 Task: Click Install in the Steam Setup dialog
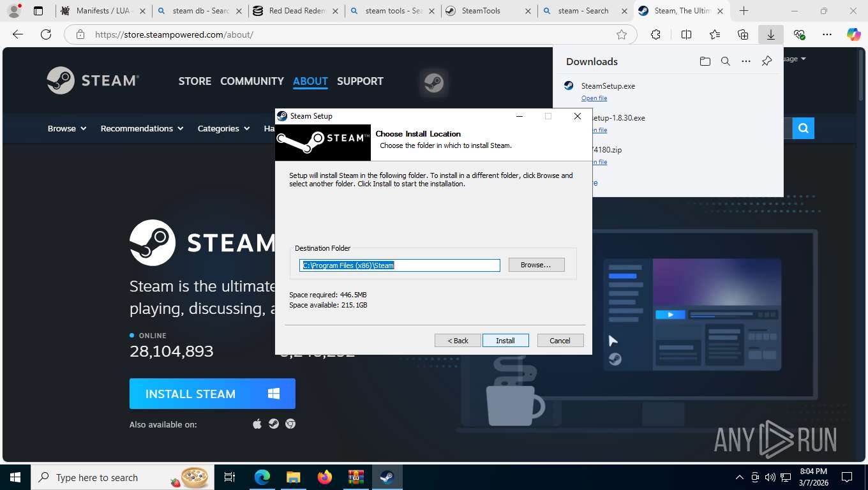(505, 341)
